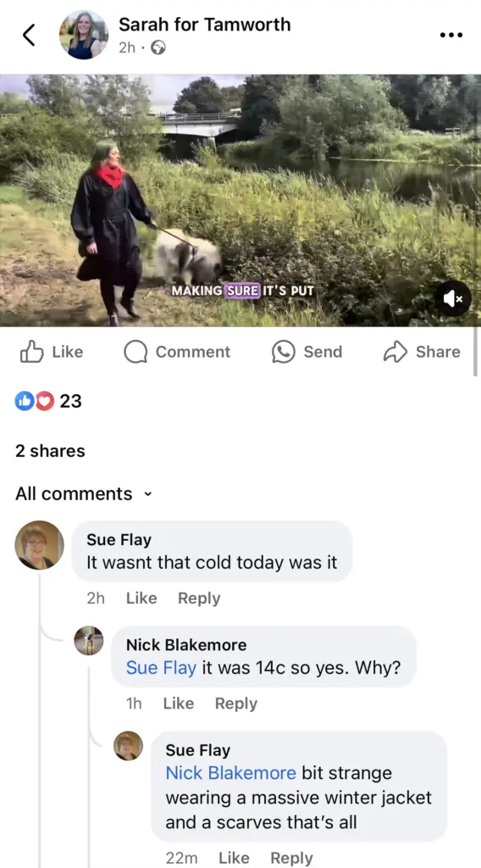Open Nick Blakemore's avatar thumbnail
Image resolution: width=481 pixels, height=868 pixels.
click(89, 641)
